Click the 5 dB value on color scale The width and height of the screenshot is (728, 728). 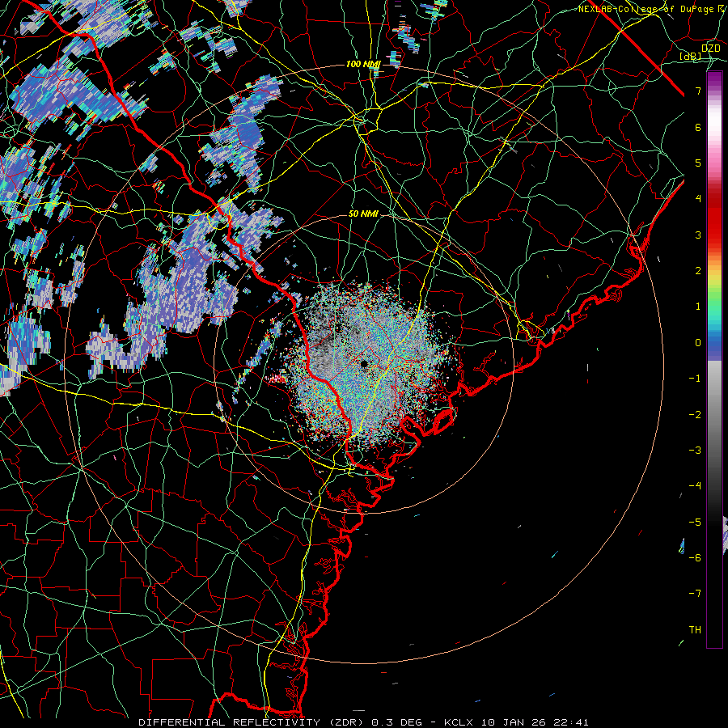698,163
